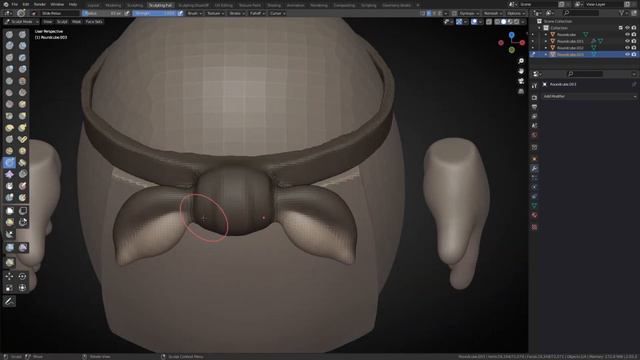Viewport: 640px width, 360px height.
Task: Open the File menu
Action: [15, 4]
